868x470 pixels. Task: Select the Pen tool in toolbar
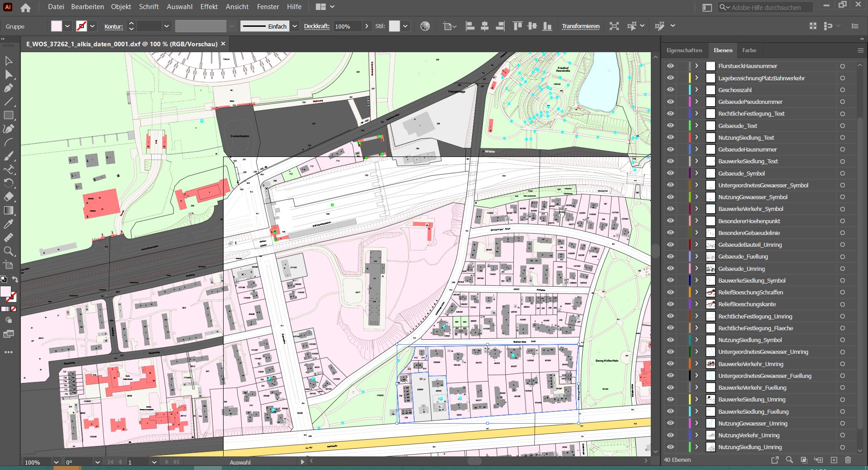(x=8, y=88)
